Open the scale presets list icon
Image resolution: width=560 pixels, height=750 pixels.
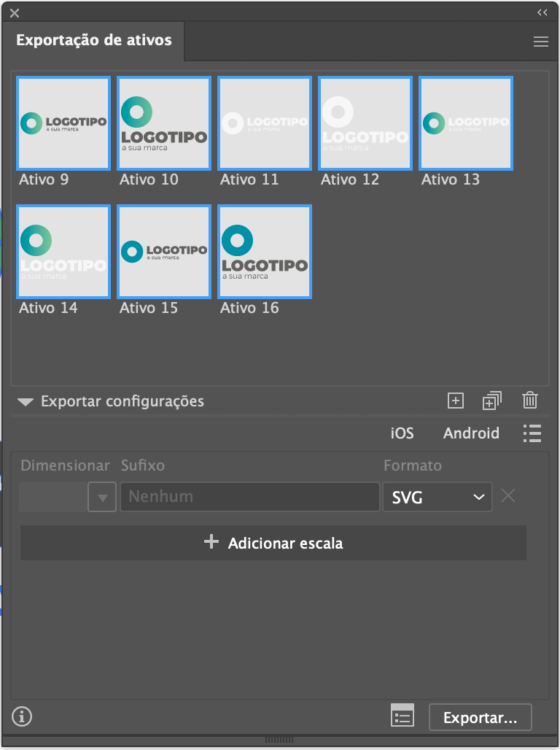[x=532, y=433]
